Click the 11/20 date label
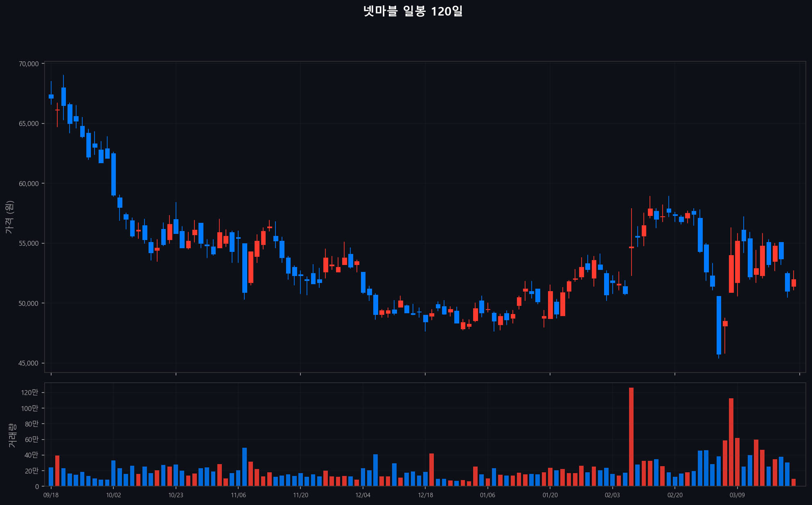The height and width of the screenshot is (505, 812). point(300,495)
